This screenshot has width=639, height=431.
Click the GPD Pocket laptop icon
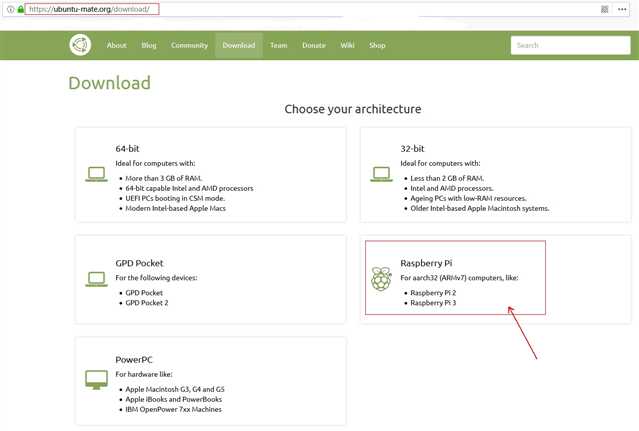(x=97, y=279)
